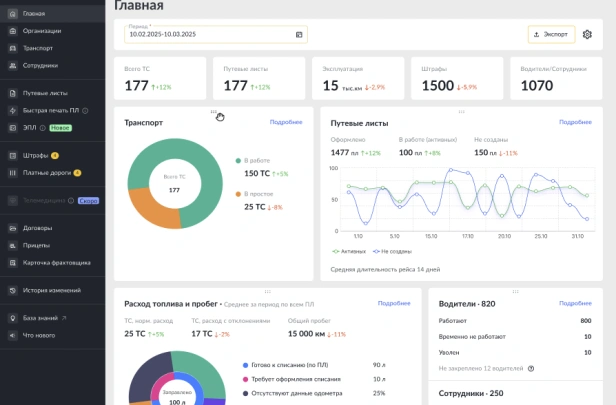Click the drag handle above the Водители widget

coord(515,291)
